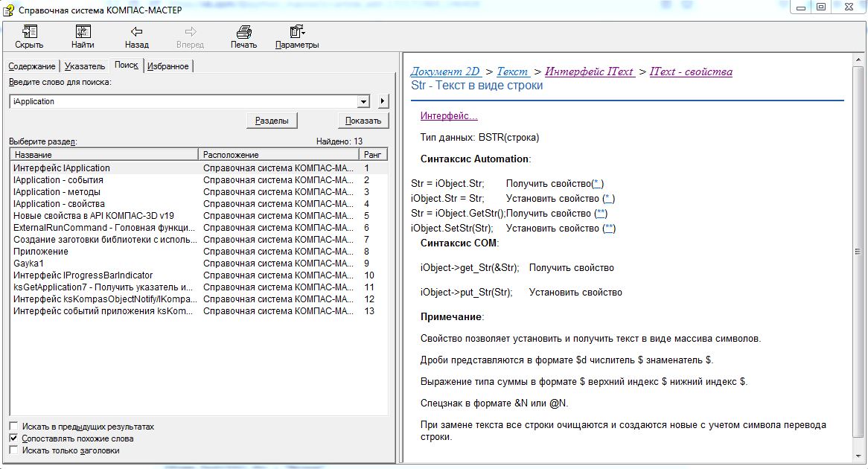Click the Разделы button
This screenshot has height=469, width=868.
click(x=272, y=121)
